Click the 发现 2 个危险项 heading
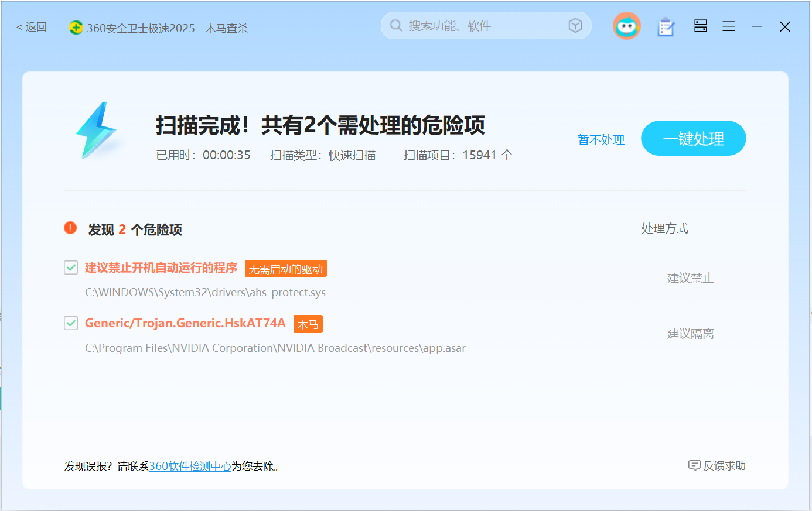The image size is (812, 511). pyautogui.click(x=135, y=229)
